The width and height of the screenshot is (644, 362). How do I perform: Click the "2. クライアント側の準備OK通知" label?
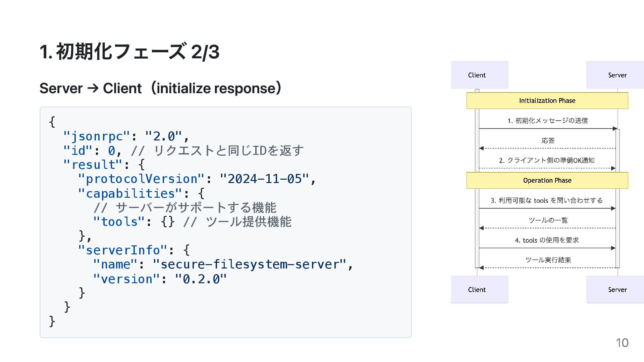pyautogui.click(x=547, y=160)
